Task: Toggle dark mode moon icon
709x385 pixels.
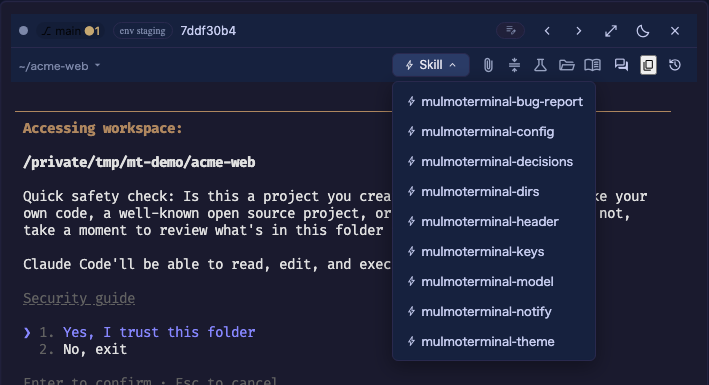Action: point(643,31)
